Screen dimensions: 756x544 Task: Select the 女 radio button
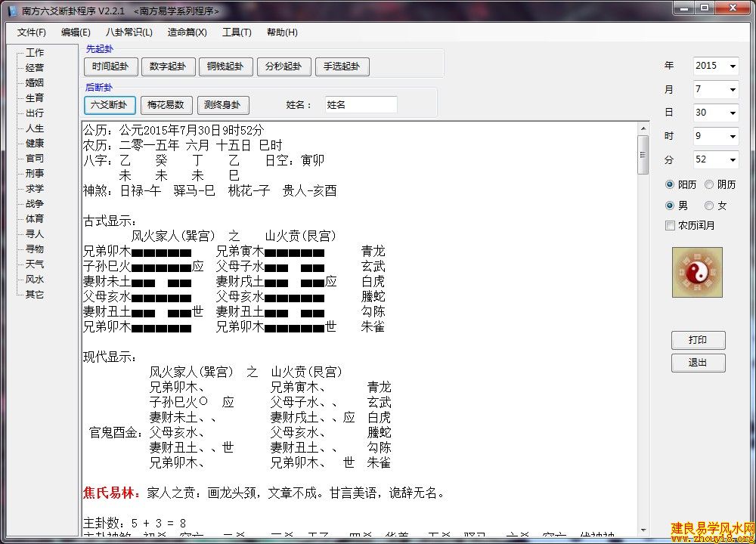(x=709, y=206)
